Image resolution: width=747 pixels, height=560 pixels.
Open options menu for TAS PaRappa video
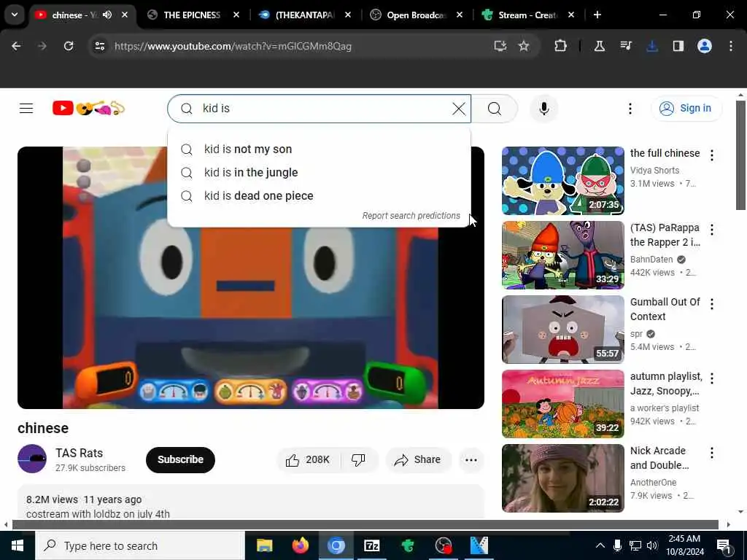click(x=712, y=230)
